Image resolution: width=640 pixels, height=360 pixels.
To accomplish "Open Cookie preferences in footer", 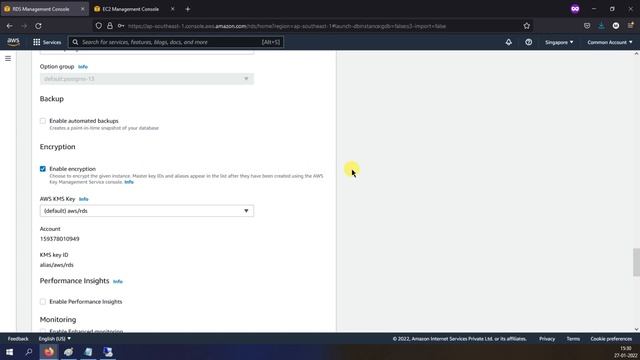I will [x=611, y=339].
